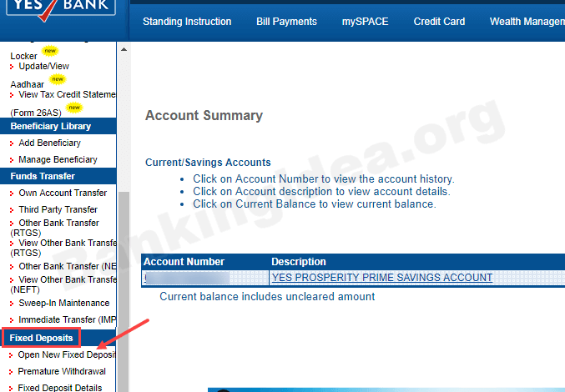Click the 'new' badge next to Locker
The image size is (565, 392).
[50, 51]
